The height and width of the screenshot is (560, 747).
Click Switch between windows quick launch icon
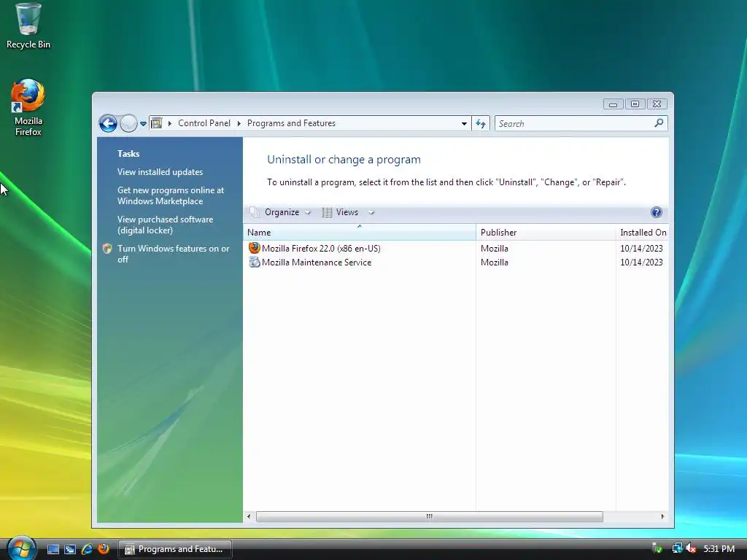[69, 549]
